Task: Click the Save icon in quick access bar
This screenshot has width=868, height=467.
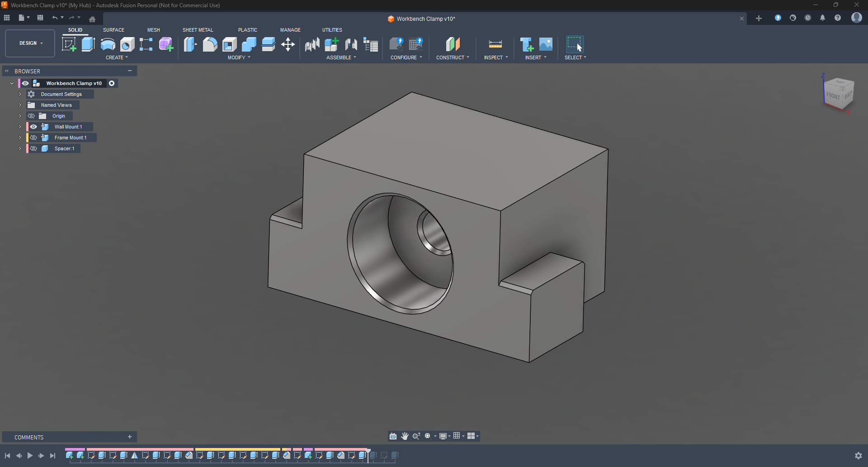Action: pyautogui.click(x=40, y=18)
